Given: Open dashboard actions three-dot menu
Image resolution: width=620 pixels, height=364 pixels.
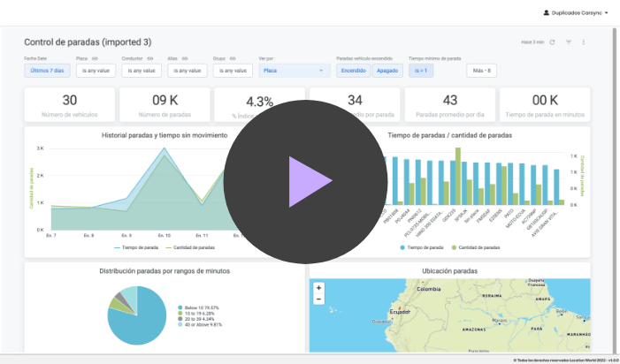Looking at the screenshot, I should pyautogui.click(x=584, y=42).
